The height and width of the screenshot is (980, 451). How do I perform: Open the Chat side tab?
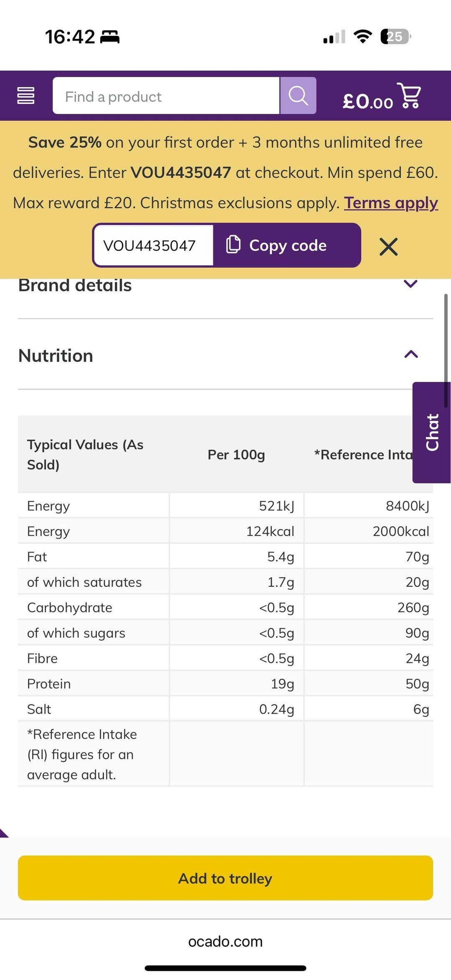point(432,432)
